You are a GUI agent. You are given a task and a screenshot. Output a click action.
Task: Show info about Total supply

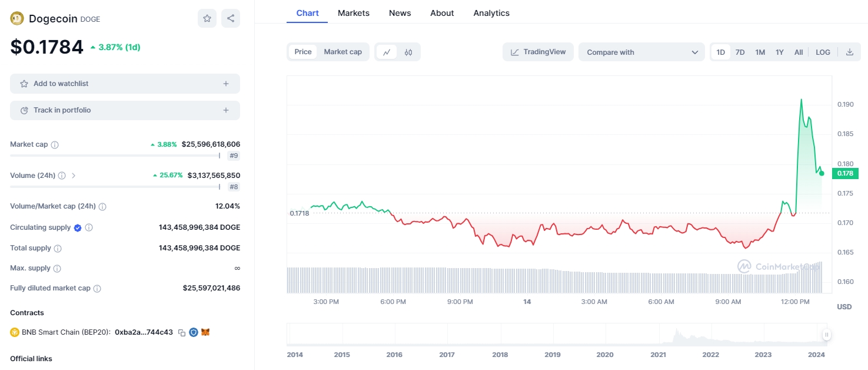[58, 249]
